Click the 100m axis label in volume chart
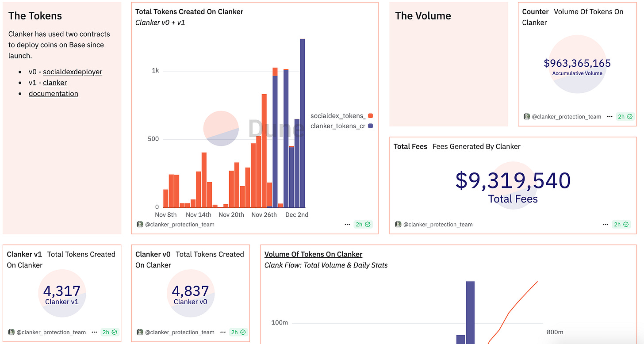 pos(280,323)
